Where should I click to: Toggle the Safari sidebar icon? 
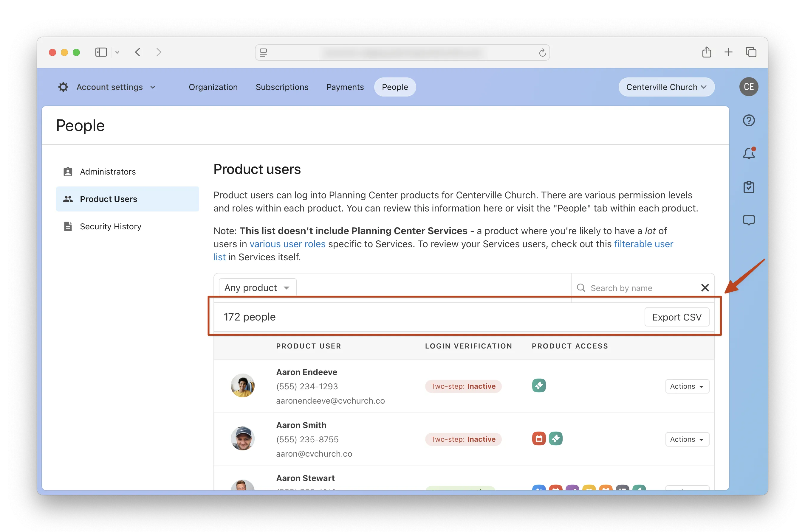[x=101, y=52]
